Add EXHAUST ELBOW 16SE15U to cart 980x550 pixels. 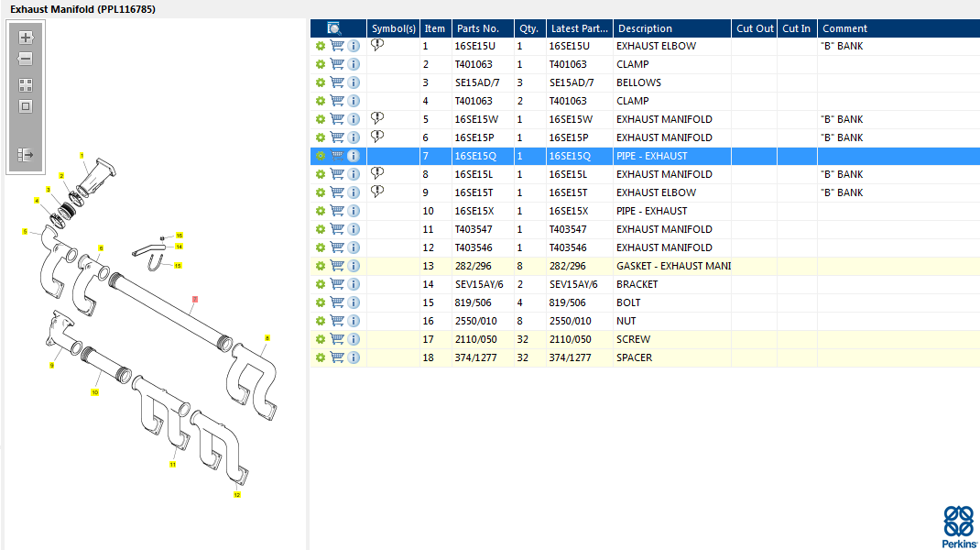(x=337, y=46)
